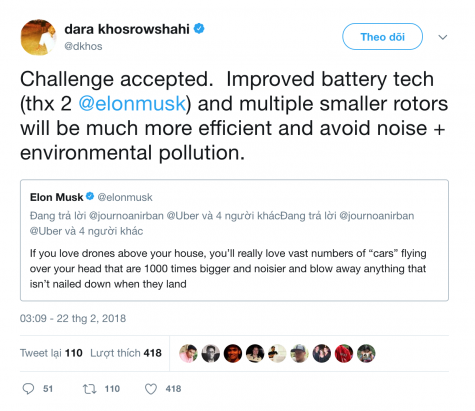
Task: Click the reply speech bubble icon
Action: point(28,389)
